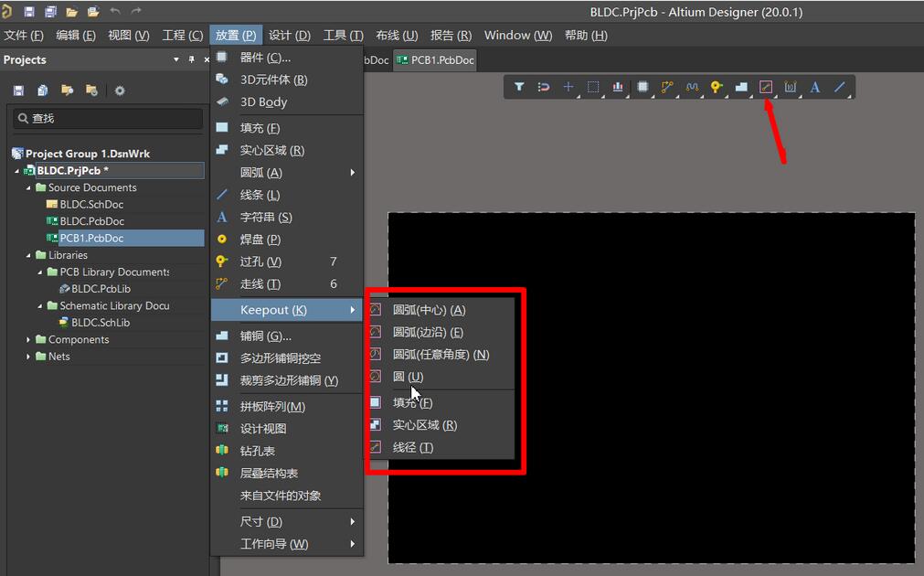Open the 布线 (U) menu

coord(397,36)
